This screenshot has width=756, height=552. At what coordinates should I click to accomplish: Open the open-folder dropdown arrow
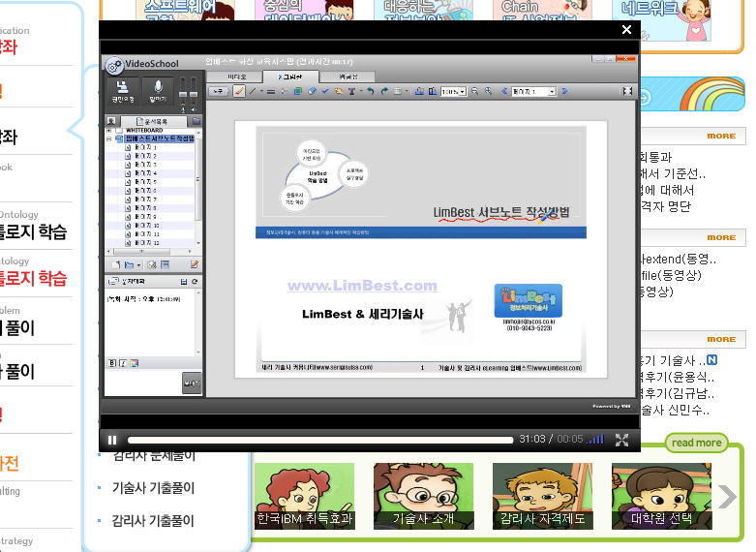tap(138, 265)
